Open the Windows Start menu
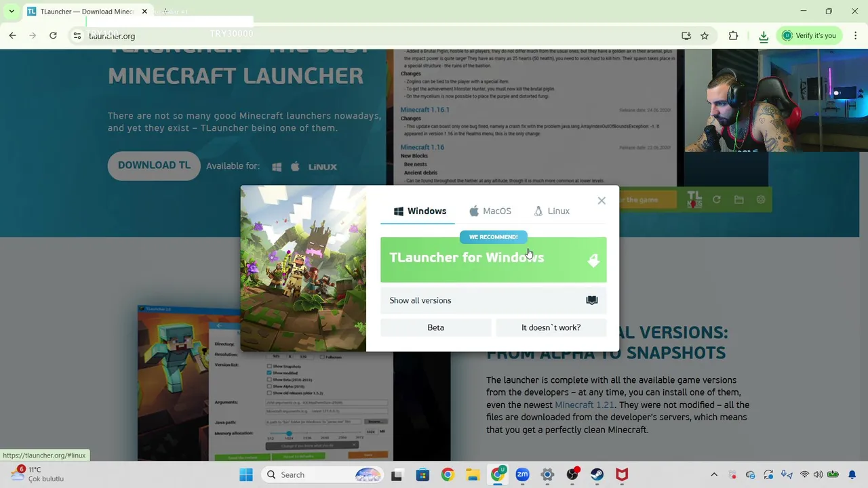868x488 pixels. pyautogui.click(x=245, y=474)
